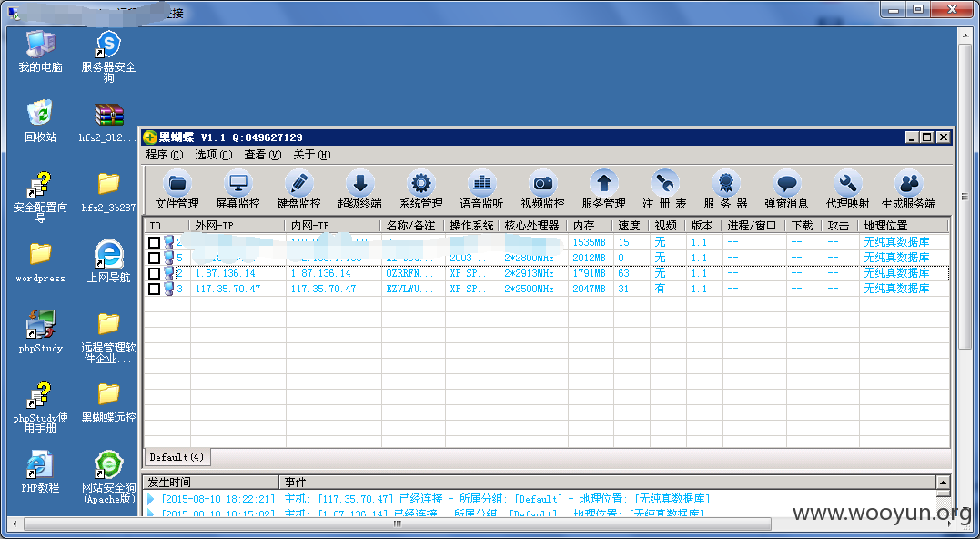Select the PHP教程 shortcut
The height and width of the screenshot is (539, 980).
(x=41, y=472)
